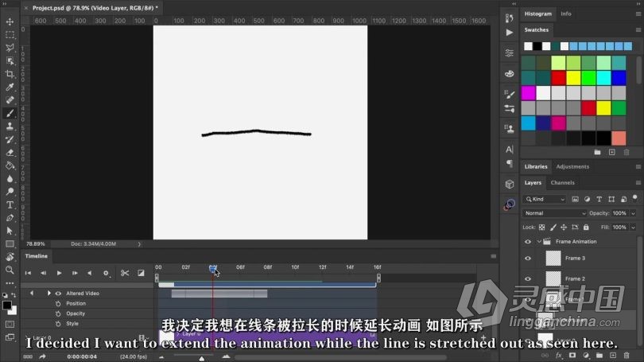Click the timeline transition icon
Image resolution: width=644 pixels, height=362 pixels.
tap(141, 273)
